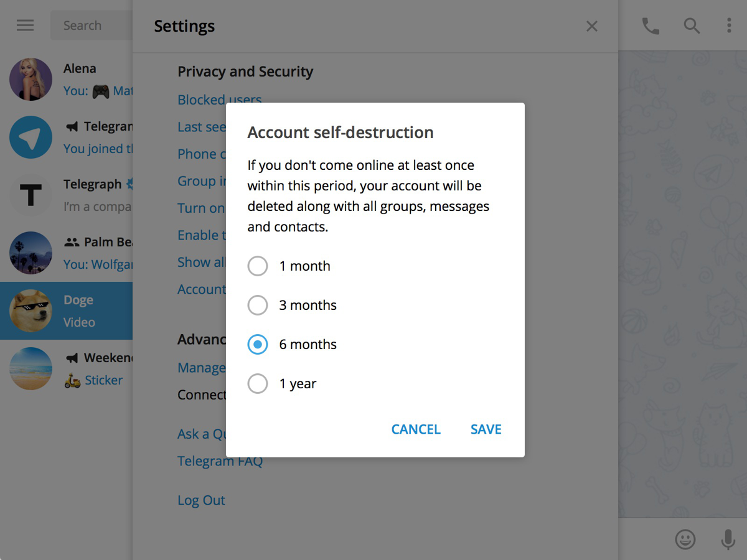Open the three-dots more options menu
The image size is (747, 560).
click(x=729, y=26)
